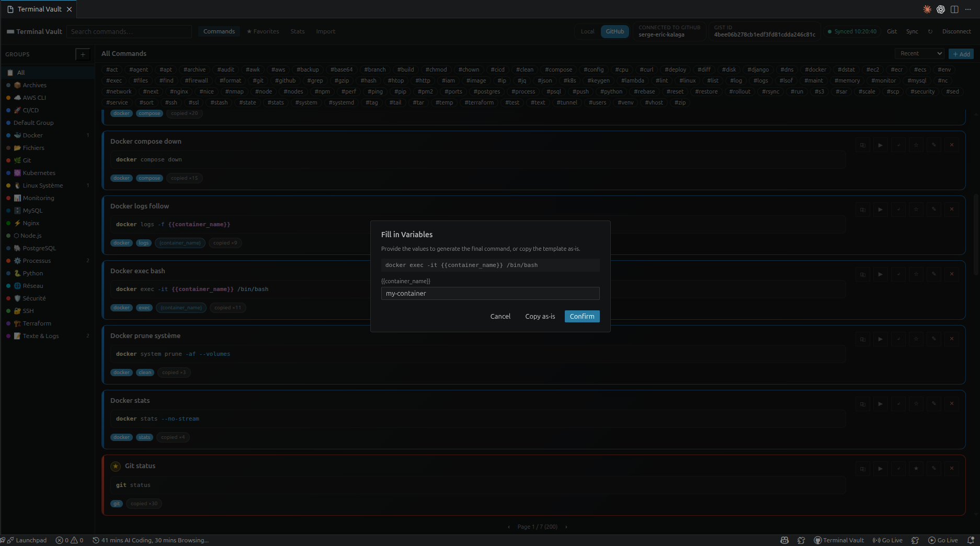Copy the Docker compose down command
The image size is (980, 546).
click(x=862, y=145)
